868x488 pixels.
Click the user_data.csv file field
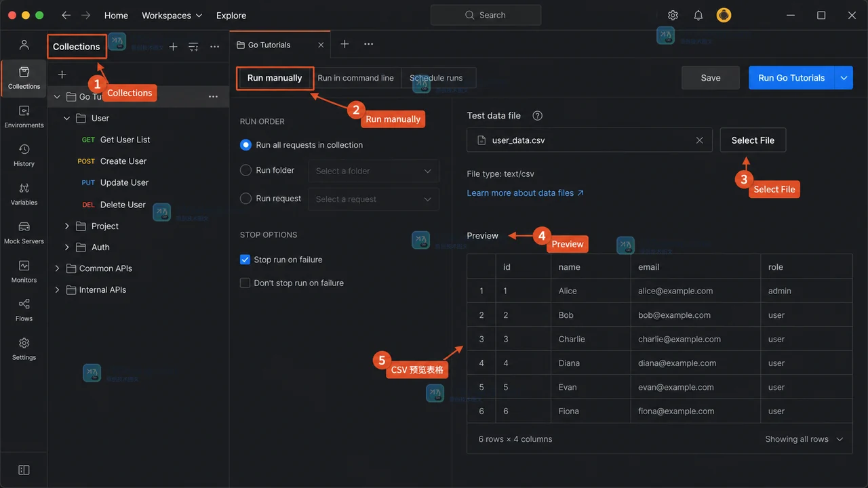click(x=589, y=140)
